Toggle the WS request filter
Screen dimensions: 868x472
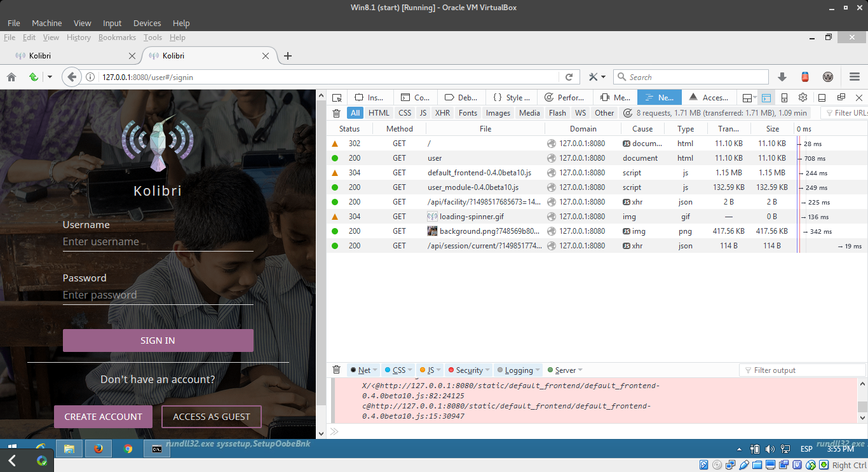point(580,113)
